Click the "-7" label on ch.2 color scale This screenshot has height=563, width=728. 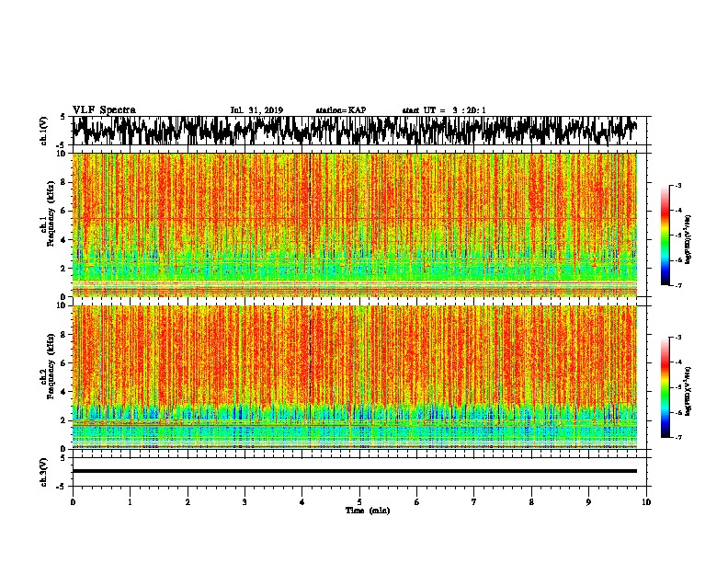pyautogui.click(x=677, y=438)
